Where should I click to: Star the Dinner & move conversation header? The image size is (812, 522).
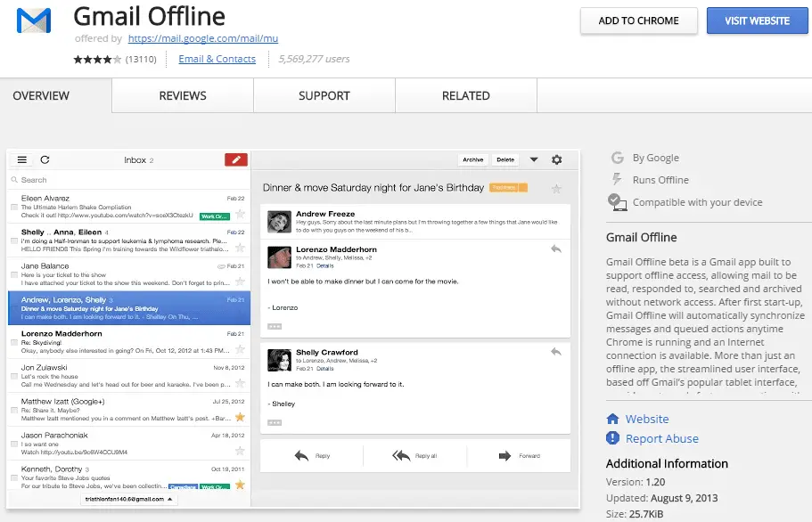557,189
